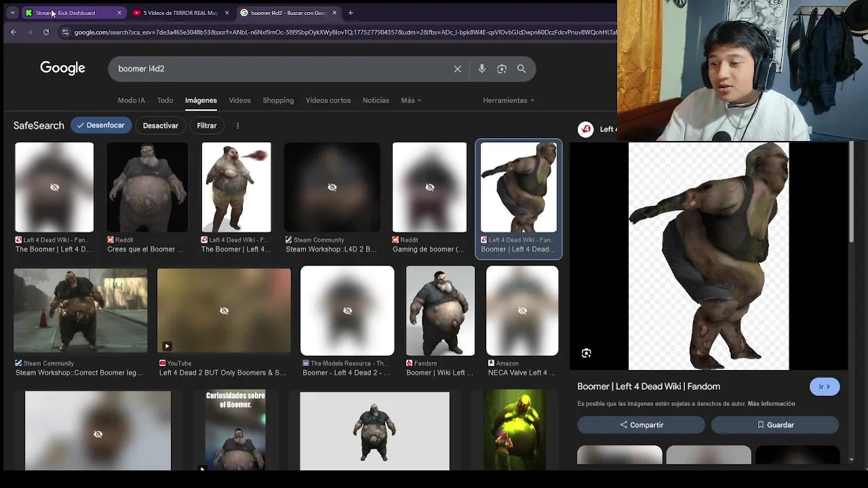The height and width of the screenshot is (488, 868).
Task: Select the Filtrar SafeSearch option
Action: pyautogui.click(x=207, y=125)
